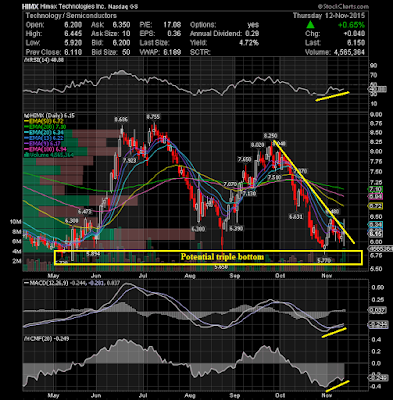
Task: Select the cyan EMA(20) legend entry
Action: pos(45,133)
